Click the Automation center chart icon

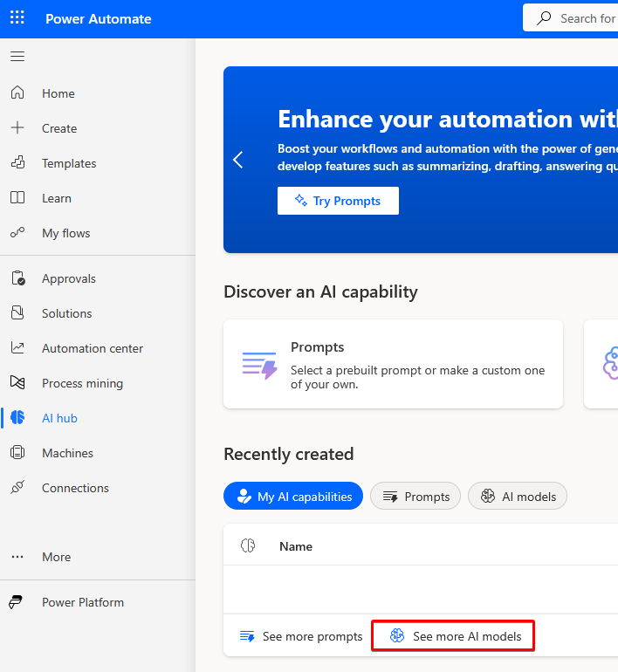pos(17,347)
